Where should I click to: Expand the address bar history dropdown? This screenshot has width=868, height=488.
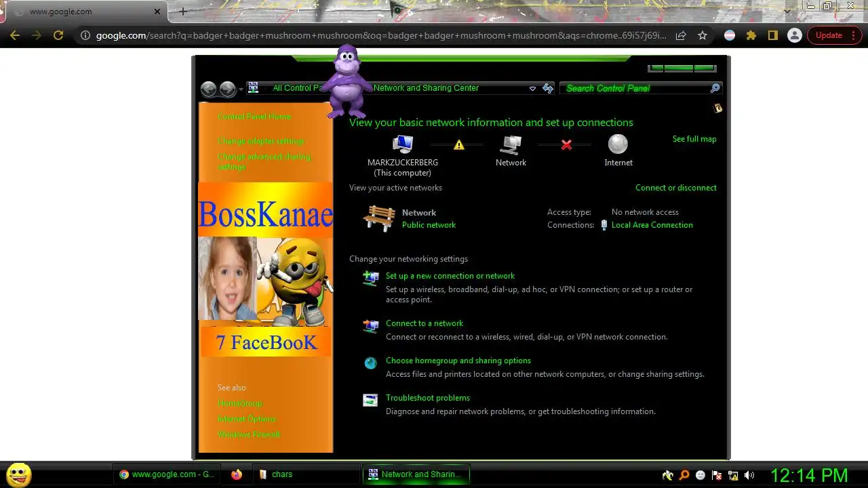(x=532, y=88)
